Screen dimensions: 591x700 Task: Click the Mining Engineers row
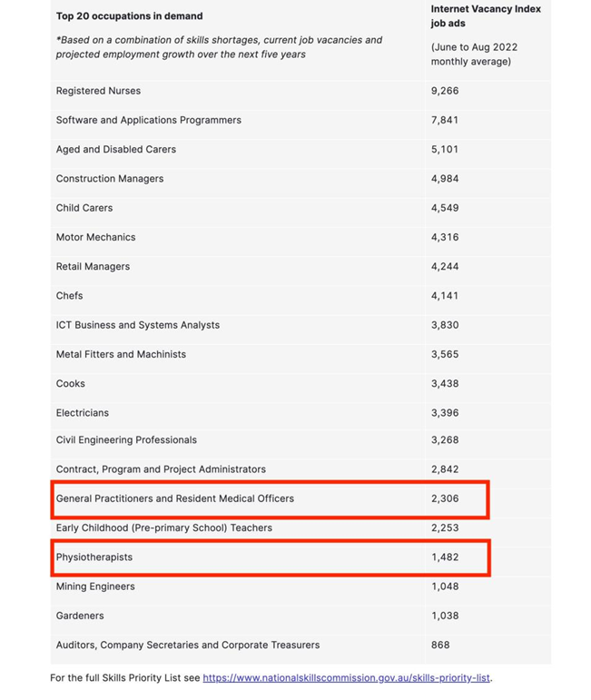coord(300,587)
